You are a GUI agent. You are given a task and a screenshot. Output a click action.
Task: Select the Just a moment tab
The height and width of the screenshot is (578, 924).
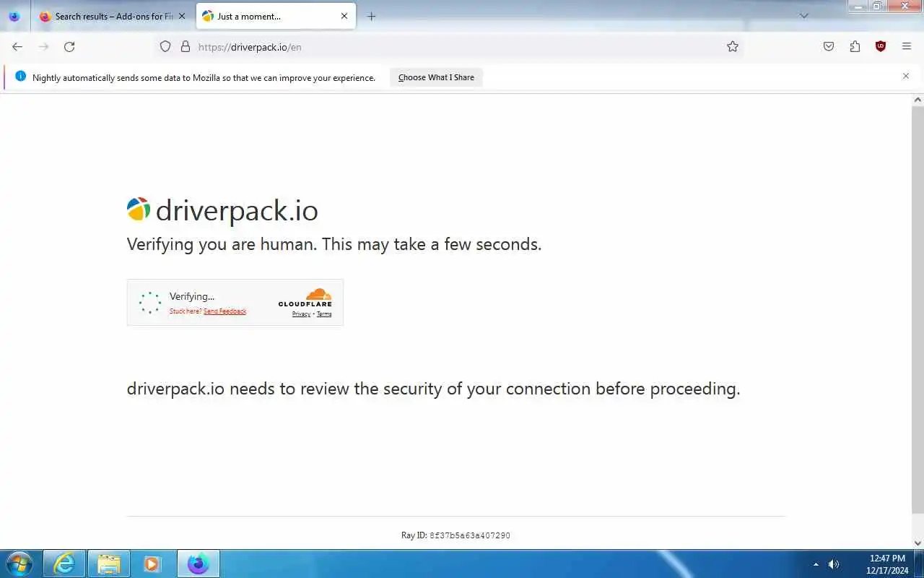click(276, 16)
